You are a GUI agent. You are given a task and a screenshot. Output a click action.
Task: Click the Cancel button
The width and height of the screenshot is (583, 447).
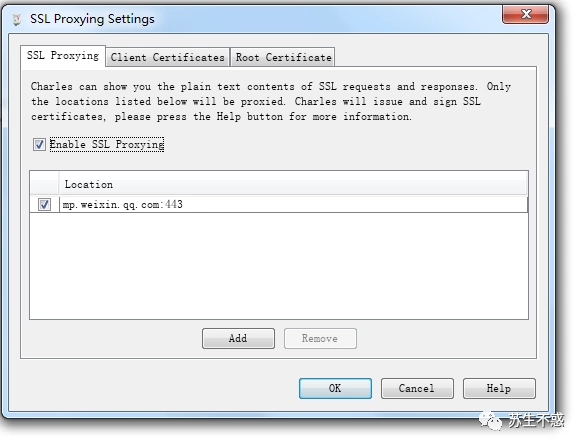coord(417,388)
